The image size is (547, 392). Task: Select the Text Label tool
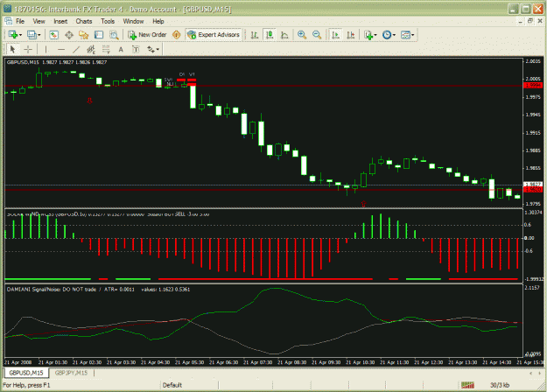pyautogui.click(x=136, y=50)
